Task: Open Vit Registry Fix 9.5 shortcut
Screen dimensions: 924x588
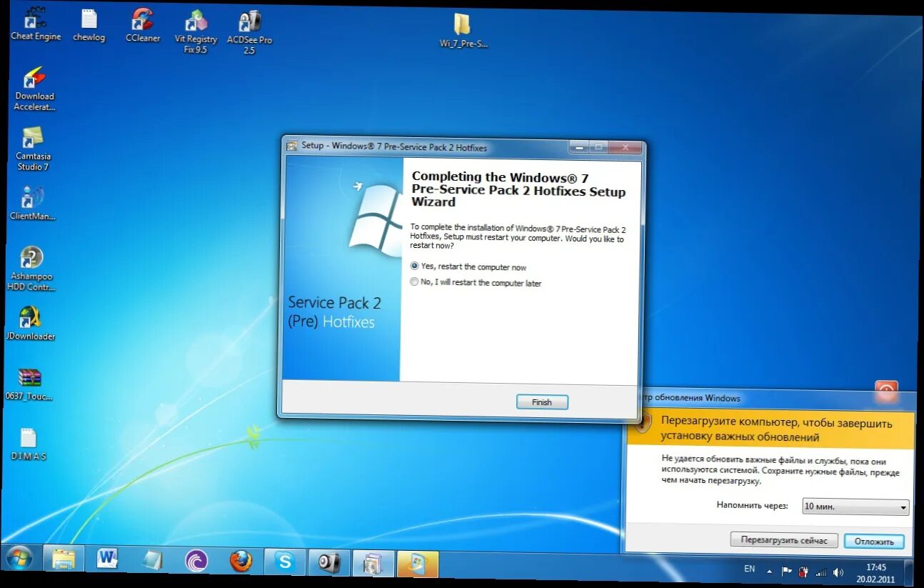Action: tap(196, 32)
